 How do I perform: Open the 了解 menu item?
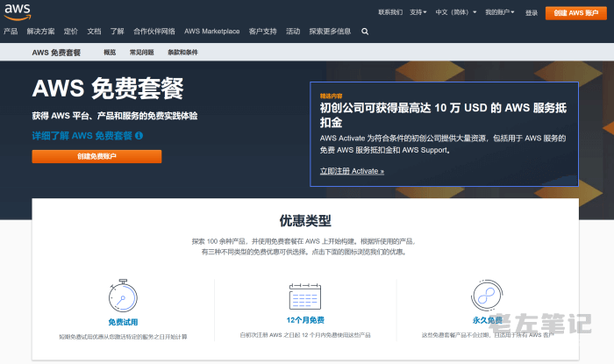point(117,32)
